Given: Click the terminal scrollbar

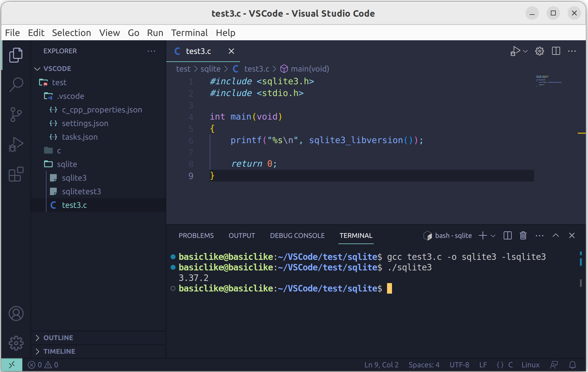Looking at the screenshot, I should tap(581, 283).
